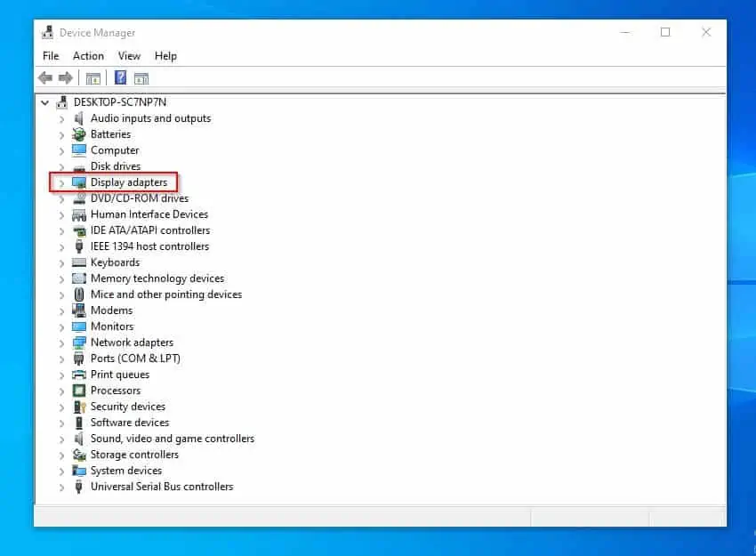The width and height of the screenshot is (756, 556).
Task: Click the IDE ATA/ATAPI controllers icon
Action: tap(79, 230)
